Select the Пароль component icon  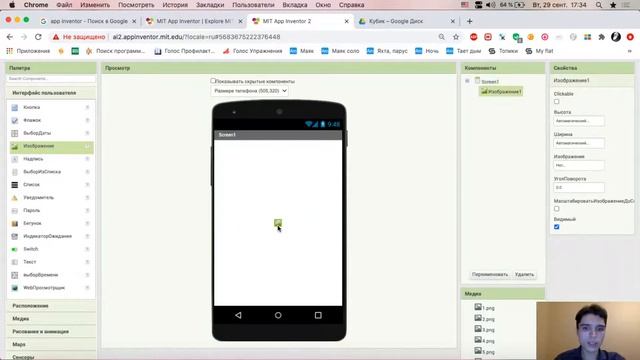point(15,211)
